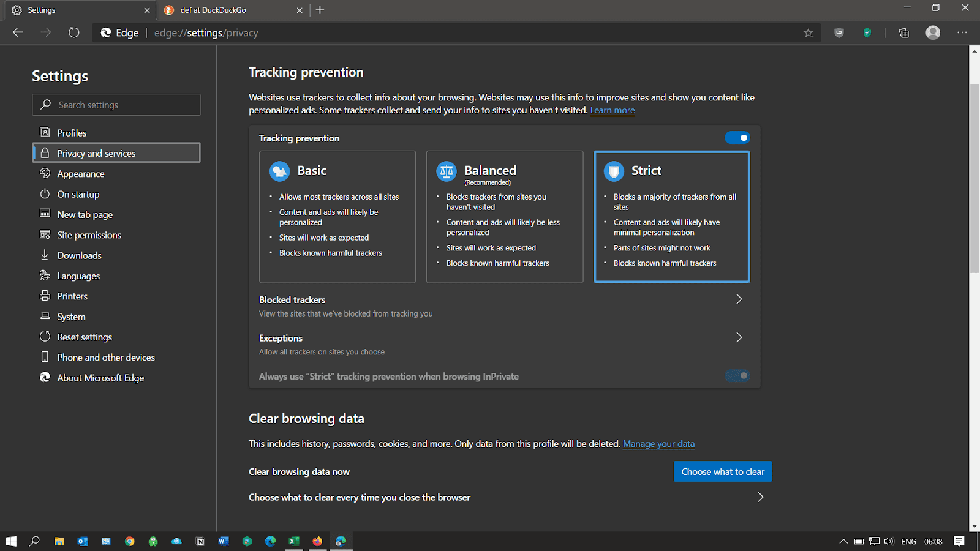Toggle Strict tracking prevention for InPrivate browsing
The image size is (980, 551).
[737, 376]
